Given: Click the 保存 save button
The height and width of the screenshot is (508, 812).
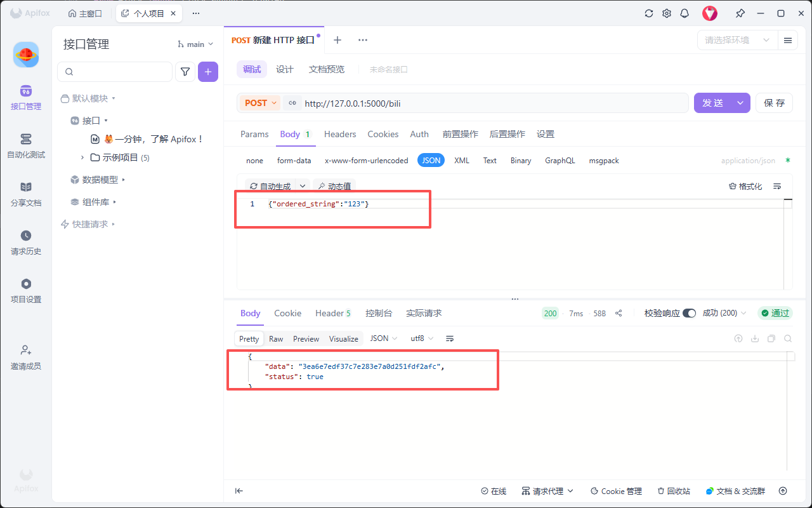Looking at the screenshot, I should pyautogui.click(x=774, y=103).
